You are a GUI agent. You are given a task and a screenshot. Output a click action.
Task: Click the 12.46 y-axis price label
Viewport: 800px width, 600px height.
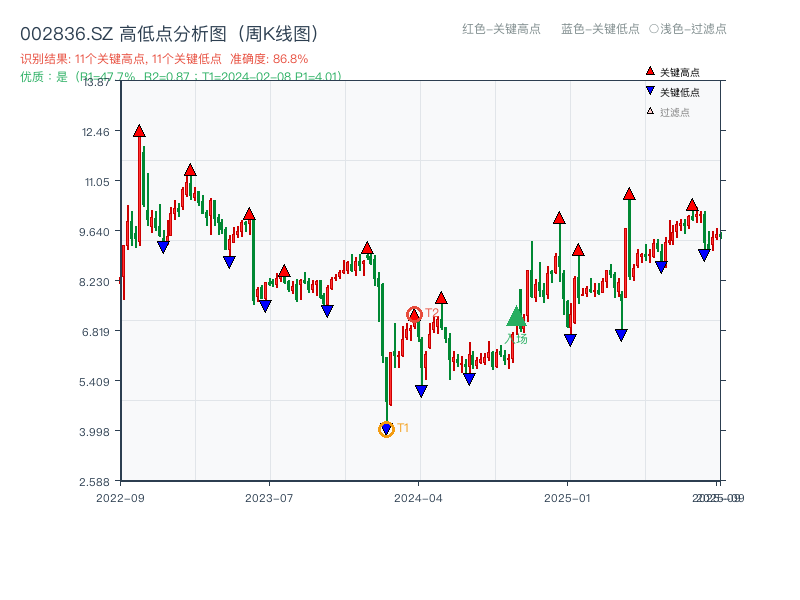click(x=97, y=131)
